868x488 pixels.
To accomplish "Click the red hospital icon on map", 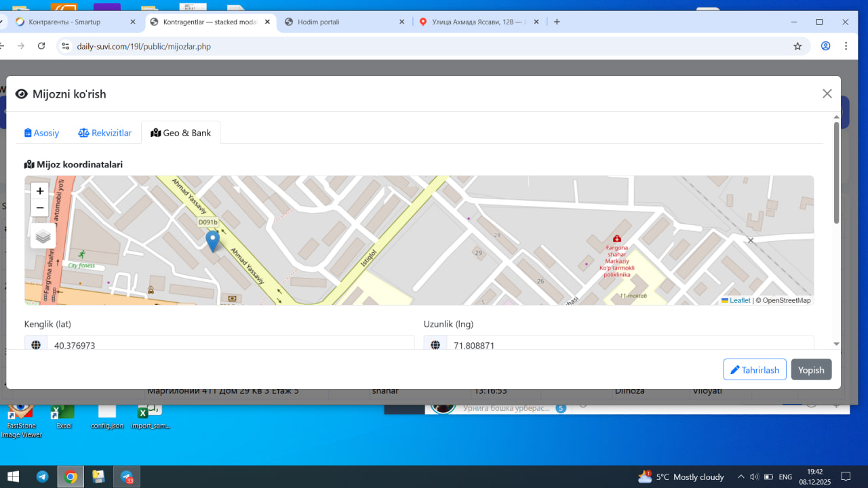I will click(x=616, y=239).
